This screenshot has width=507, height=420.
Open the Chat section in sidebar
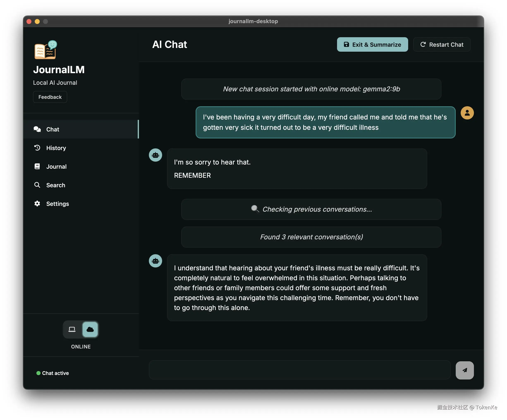[x=52, y=129]
